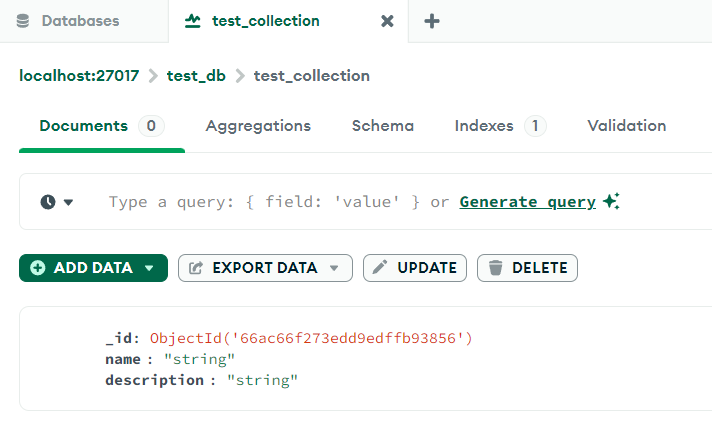The height and width of the screenshot is (423, 712).
Task: Click the Indexes count badge 1
Action: [x=535, y=126]
